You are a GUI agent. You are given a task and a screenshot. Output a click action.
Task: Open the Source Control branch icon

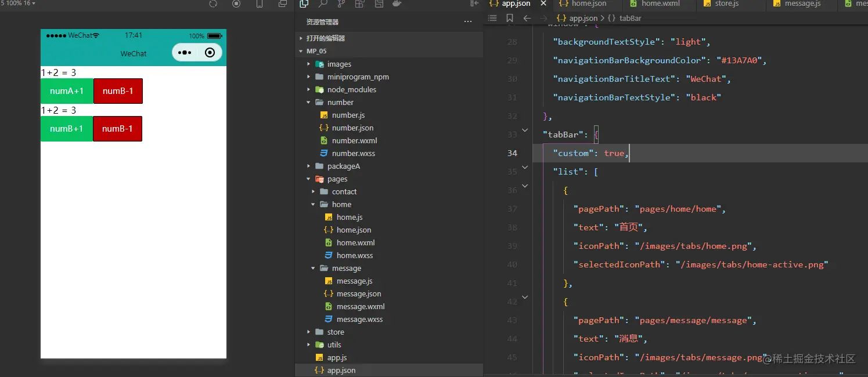pyautogui.click(x=341, y=3)
